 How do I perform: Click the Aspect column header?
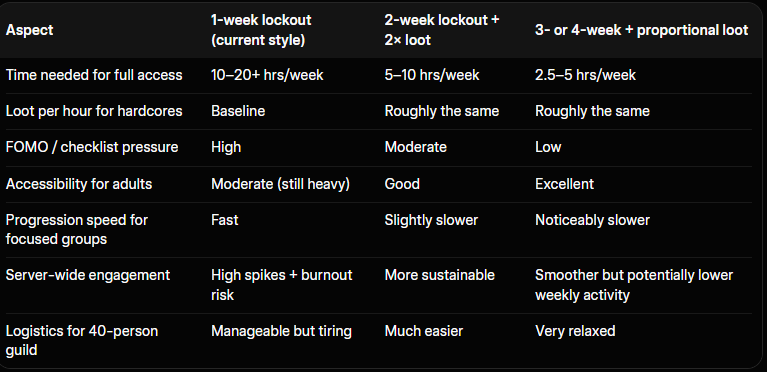[x=29, y=30]
